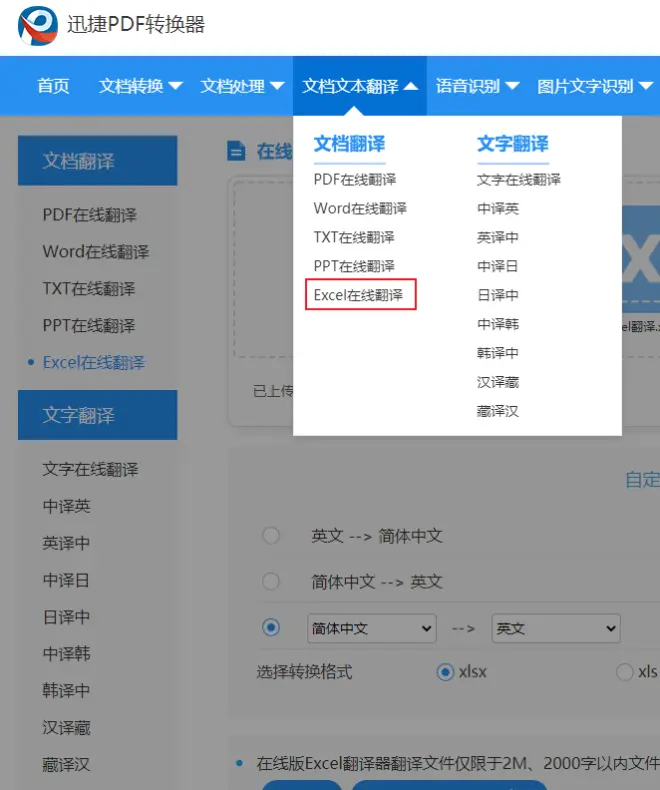Open 日译中 in the left sidebar
This screenshot has height=790, width=660.
tap(67, 617)
